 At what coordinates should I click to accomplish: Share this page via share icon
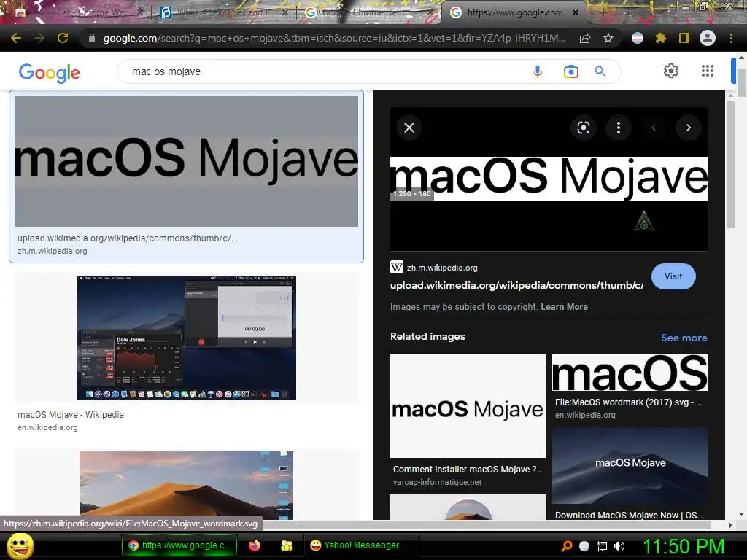(585, 38)
